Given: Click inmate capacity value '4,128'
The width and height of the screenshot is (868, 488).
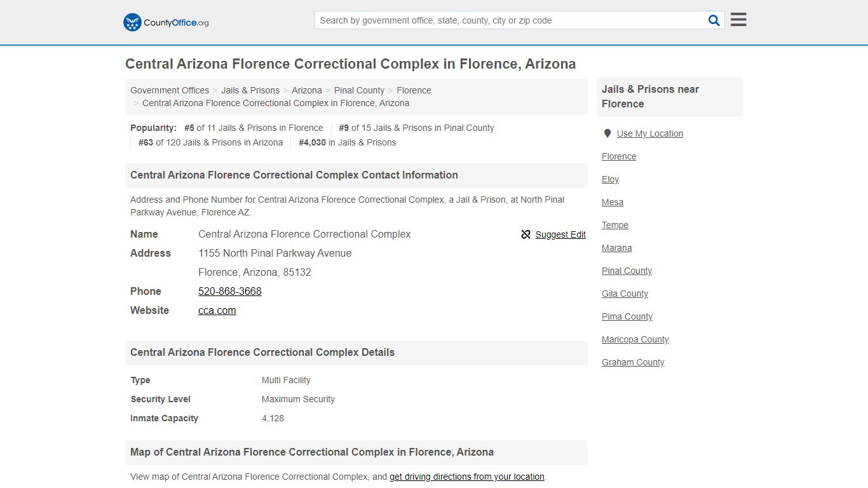Looking at the screenshot, I should tap(273, 418).
